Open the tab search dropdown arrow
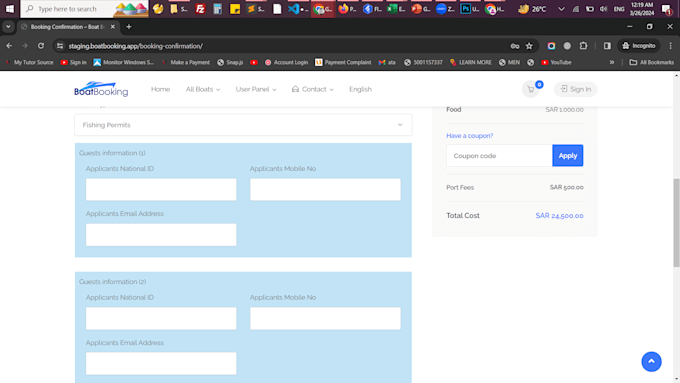The width and height of the screenshot is (680, 383). (8, 26)
